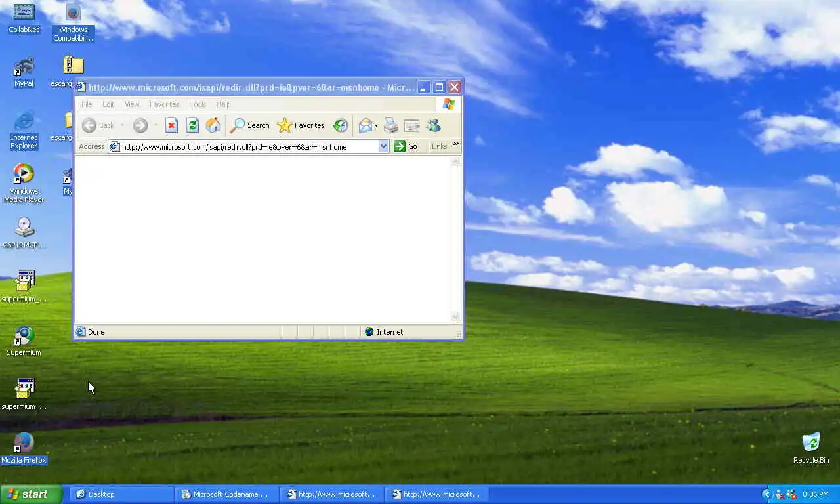Viewport: 840px width, 504px height.
Task: Click the Print icon
Action: click(390, 125)
